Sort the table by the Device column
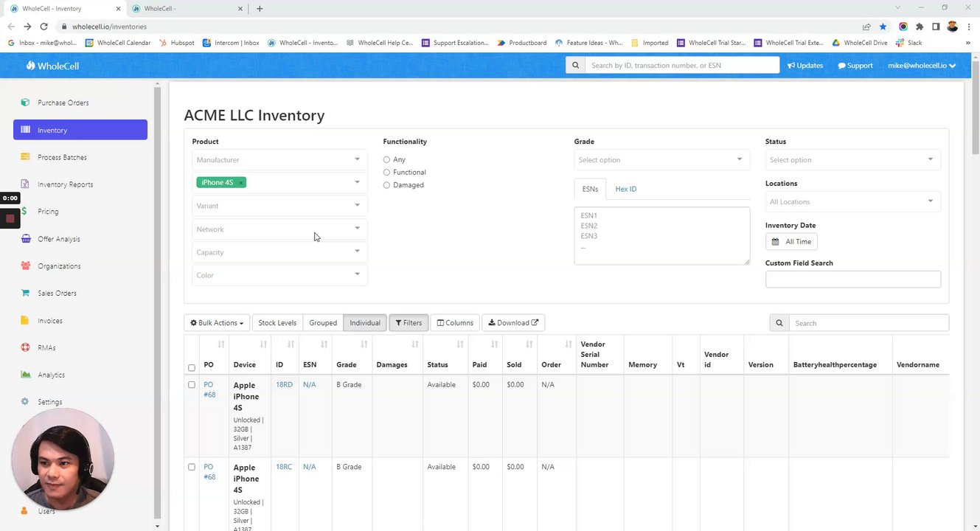Image resolution: width=980 pixels, height=531 pixels. click(263, 344)
